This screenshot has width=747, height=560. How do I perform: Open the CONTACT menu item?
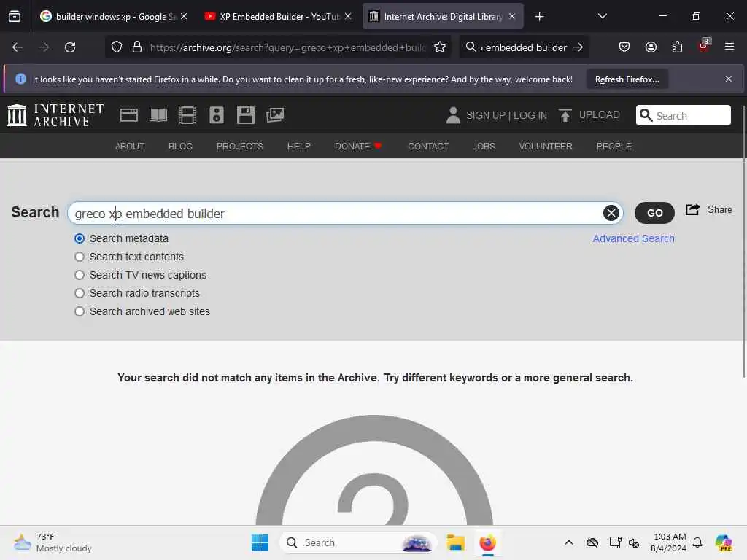tap(427, 146)
